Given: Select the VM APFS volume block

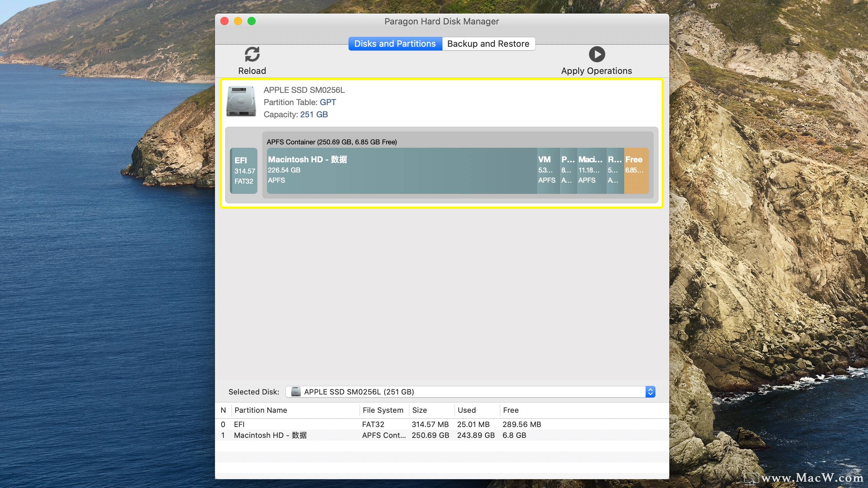Looking at the screenshot, I should pos(548,171).
